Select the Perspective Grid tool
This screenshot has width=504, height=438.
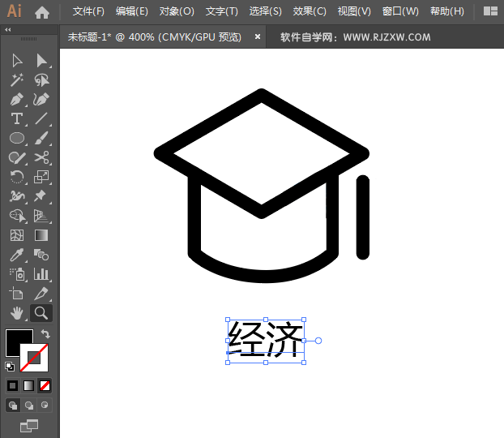pos(41,216)
